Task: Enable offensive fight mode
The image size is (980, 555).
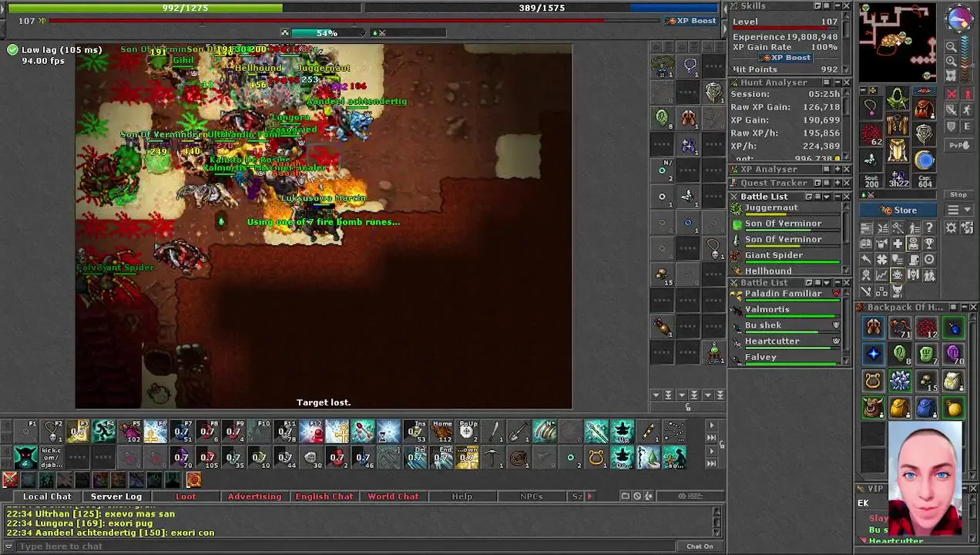Action: click(951, 94)
